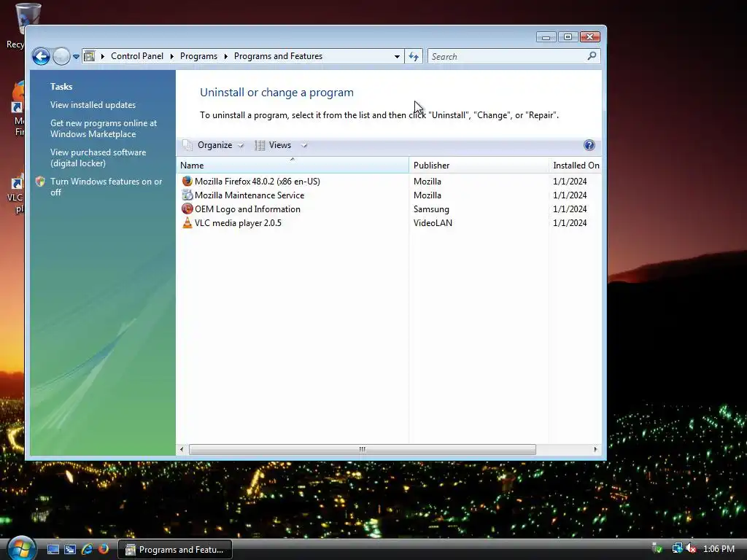
Task: Expand the arrow after Programs breadcrumb
Action: 226,56
